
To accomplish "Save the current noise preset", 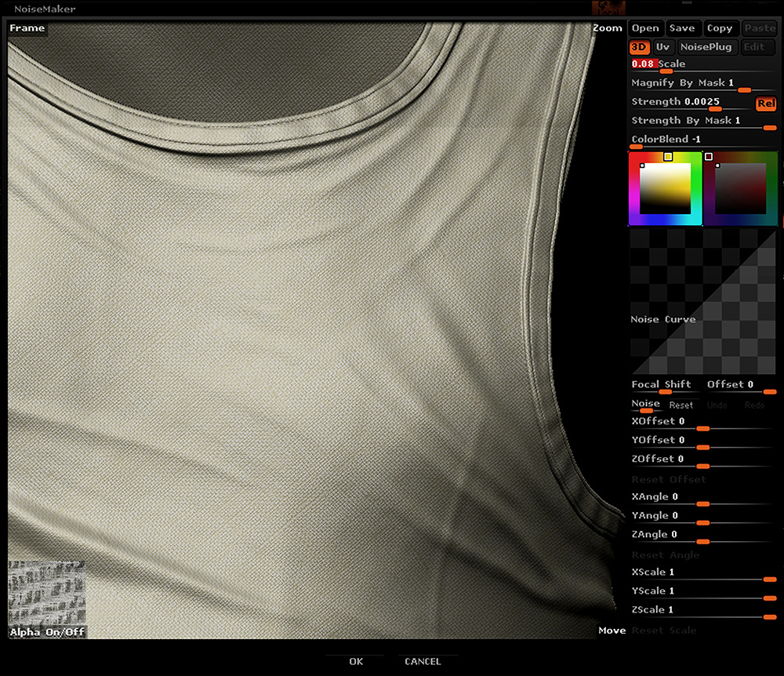I will pos(682,27).
